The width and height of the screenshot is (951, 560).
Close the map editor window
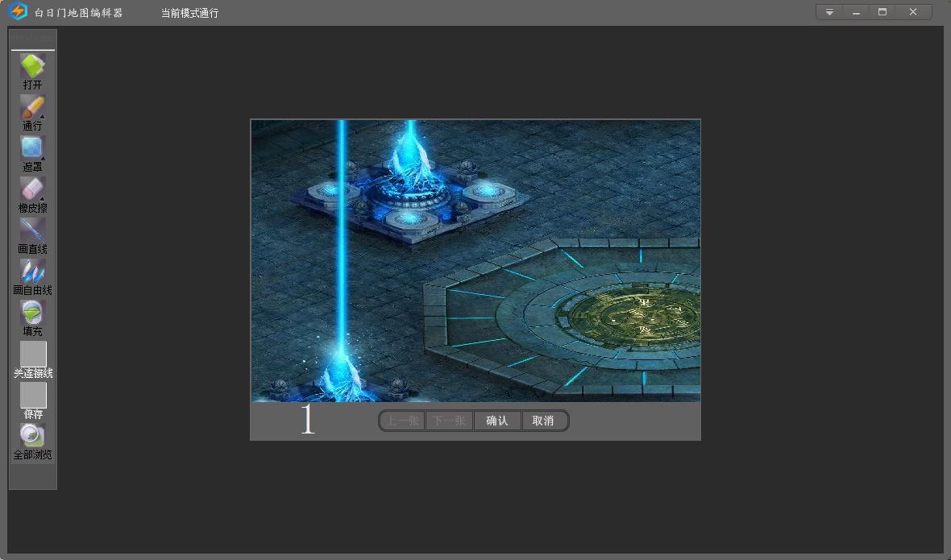[913, 12]
